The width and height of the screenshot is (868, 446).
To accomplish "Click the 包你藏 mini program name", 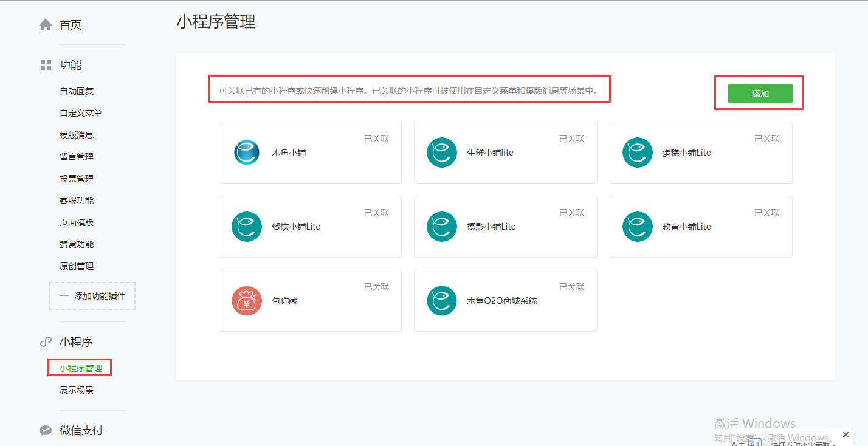I will [x=284, y=301].
